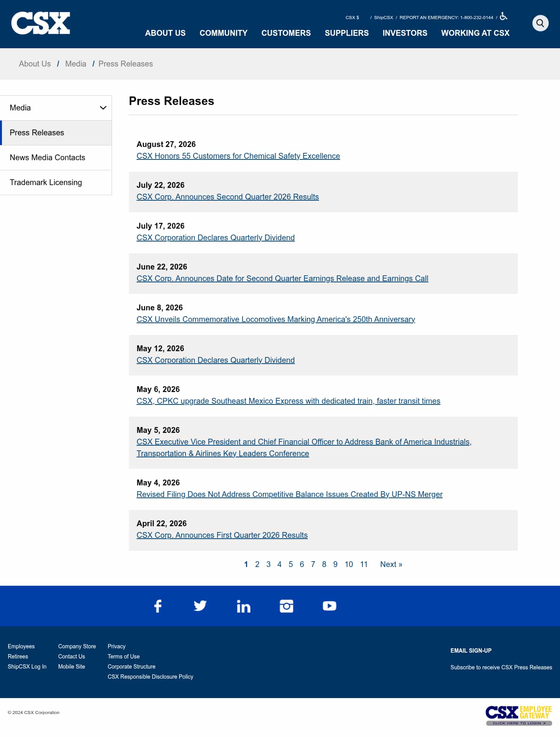Open CSX YouTube channel icon
Image resolution: width=560 pixels, height=737 pixels.
click(x=329, y=606)
